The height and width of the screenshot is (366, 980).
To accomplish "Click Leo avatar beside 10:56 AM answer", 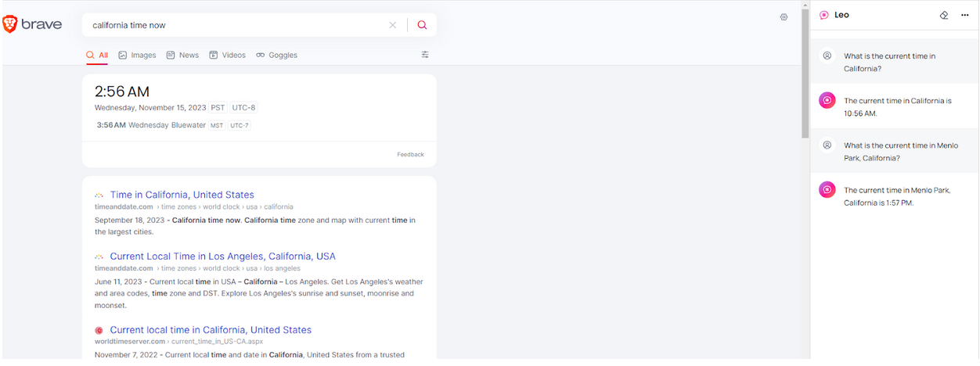I will point(827,100).
